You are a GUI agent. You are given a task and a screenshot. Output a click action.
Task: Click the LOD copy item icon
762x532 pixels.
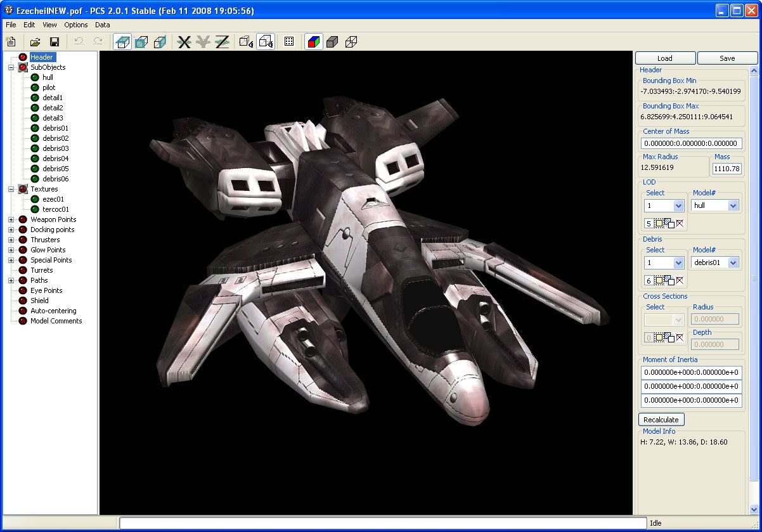(x=669, y=223)
